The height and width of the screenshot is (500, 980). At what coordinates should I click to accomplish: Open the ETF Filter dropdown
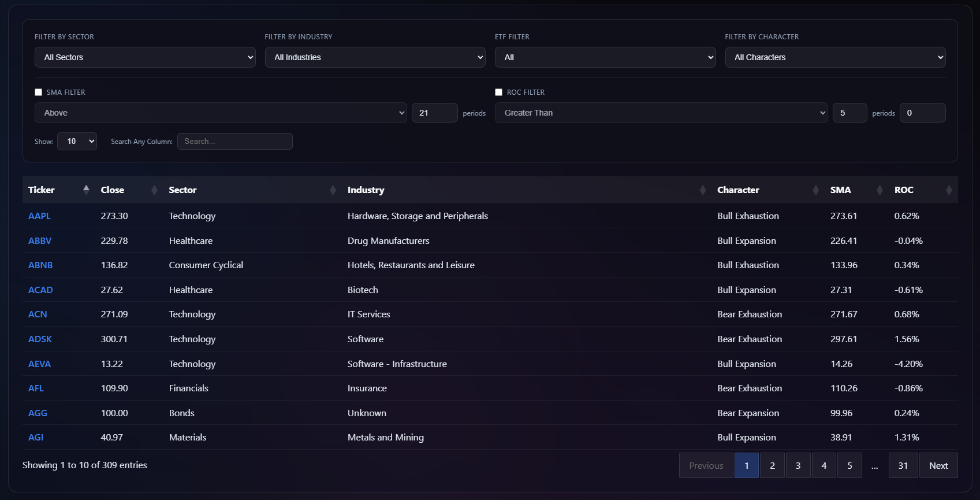coord(605,57)
